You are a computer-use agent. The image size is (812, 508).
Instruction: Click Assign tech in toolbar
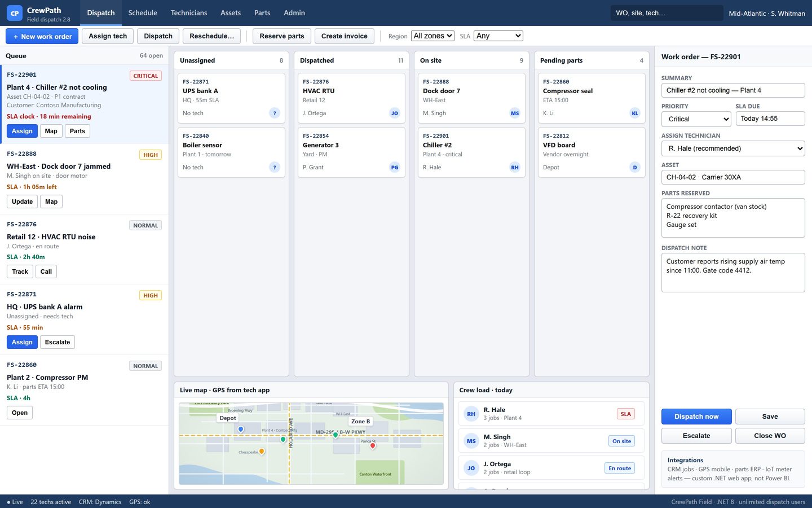click(x=108, y=36)
